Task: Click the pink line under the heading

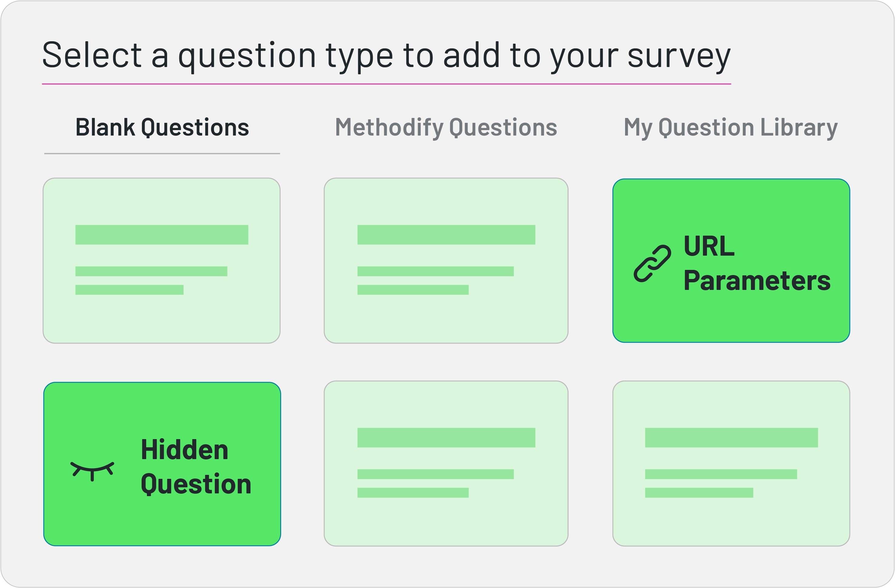Action: 386,84
